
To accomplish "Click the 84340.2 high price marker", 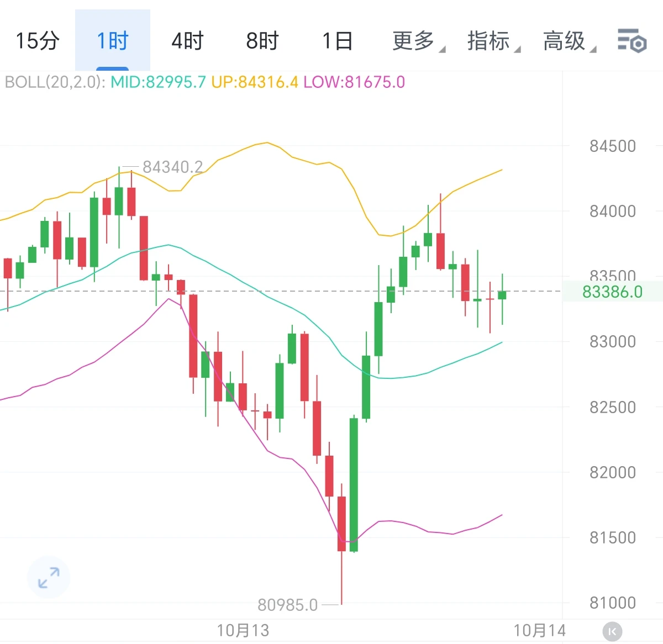I will [x=172, y=167].
